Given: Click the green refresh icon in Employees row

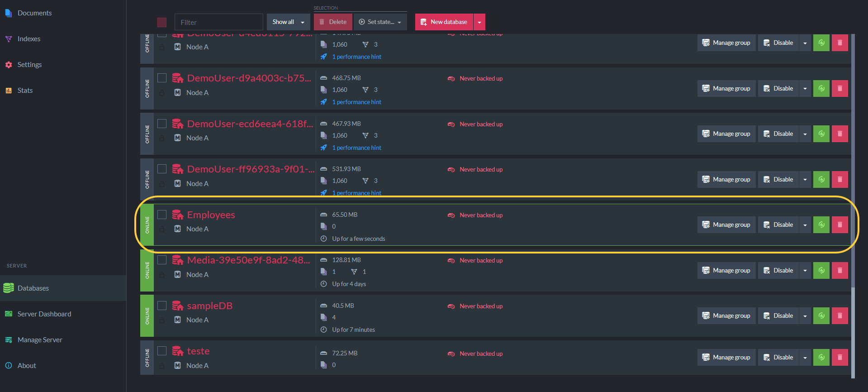Looking at the screenshot, I should point(821,225).
